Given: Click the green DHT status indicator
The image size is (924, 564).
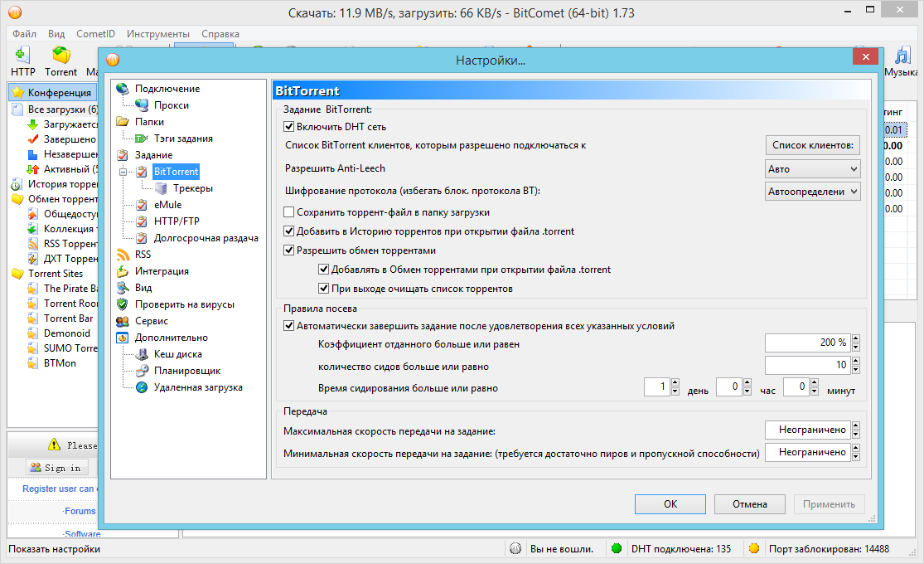Looking at the screenshot, I should pyautogui.click(x=617, y=549).
